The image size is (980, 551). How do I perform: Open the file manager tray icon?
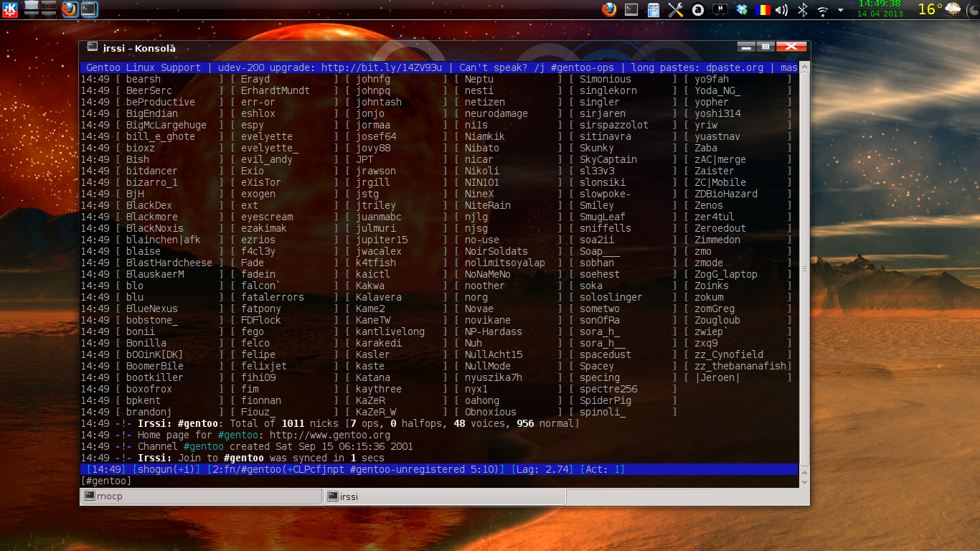click(653, 9)
